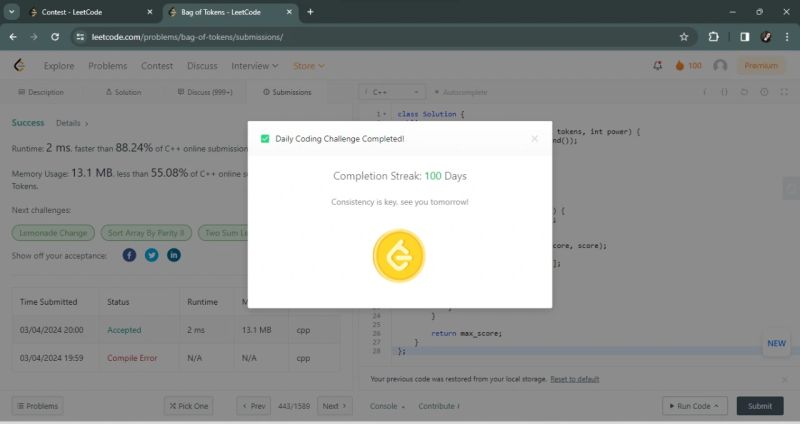Reload the page
The width and height of the screenshot is (800, 424).
[x=55, y=37]
